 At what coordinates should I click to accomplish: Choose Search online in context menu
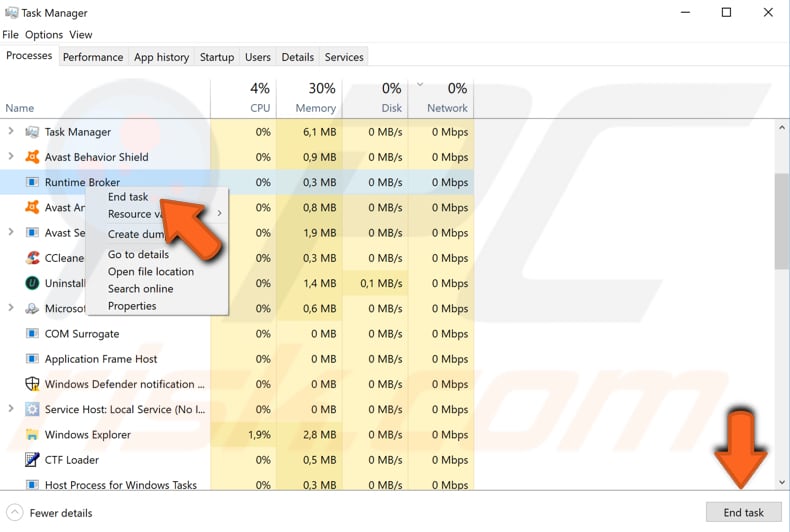click(x=140, y=289)
